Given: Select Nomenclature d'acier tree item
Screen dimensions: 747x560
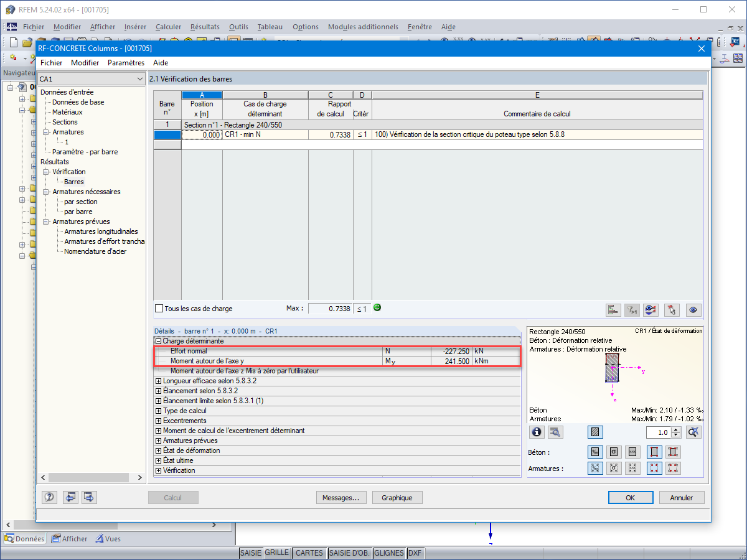Looking at the screenshot, I should click(95, 251).
